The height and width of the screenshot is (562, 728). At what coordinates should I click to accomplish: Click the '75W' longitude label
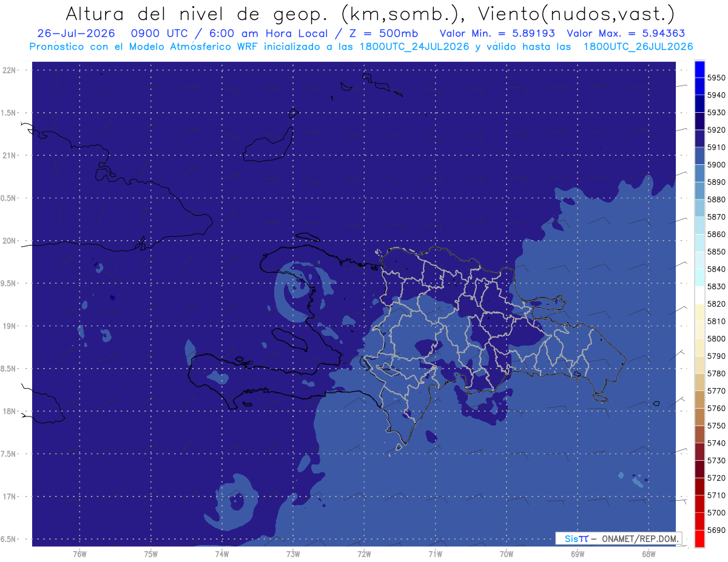coord(150,554)
